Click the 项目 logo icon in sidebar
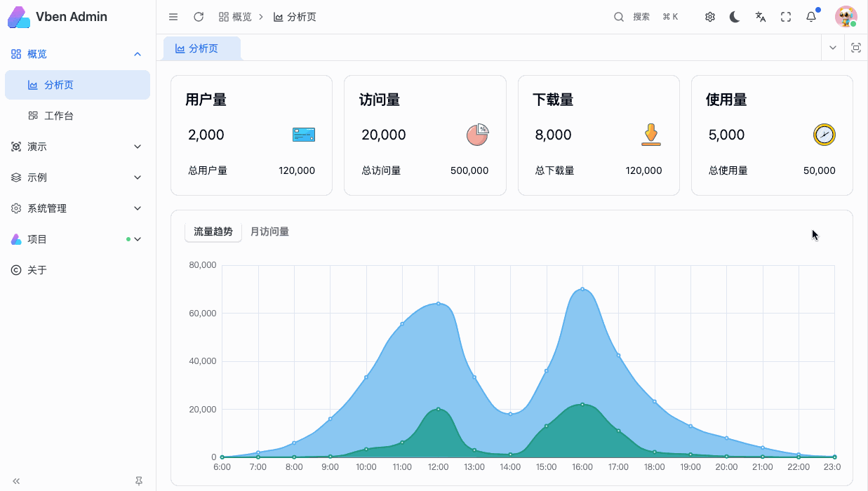This screenshot has height=491, width=868. 16,239
